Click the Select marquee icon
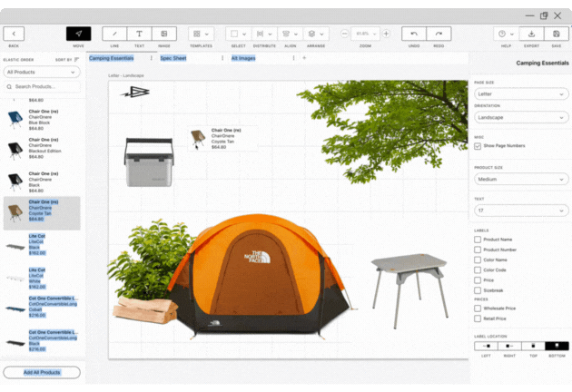The width and height of the screenshot is (572, 392). pyautogui.click(x=234, y=34)
